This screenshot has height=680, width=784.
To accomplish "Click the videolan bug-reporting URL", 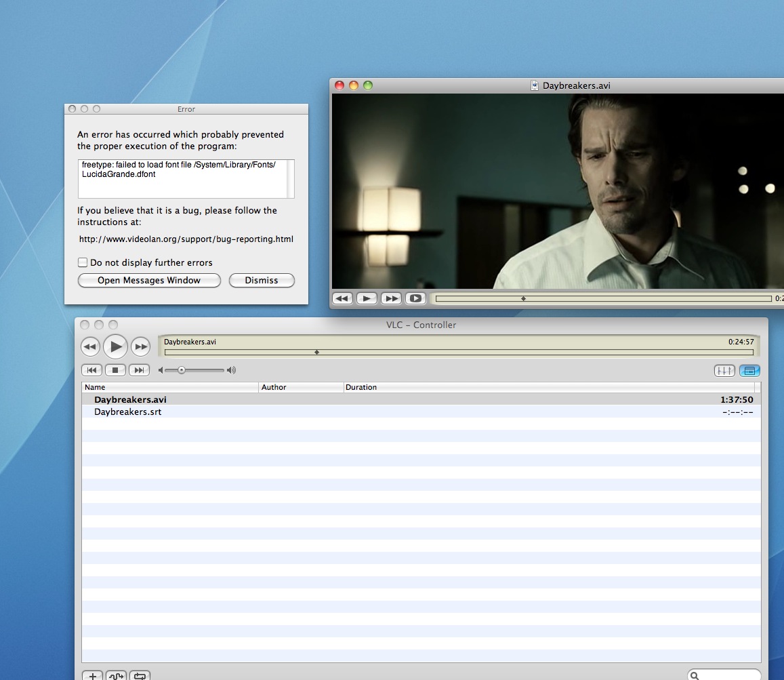I will [186, 239].
